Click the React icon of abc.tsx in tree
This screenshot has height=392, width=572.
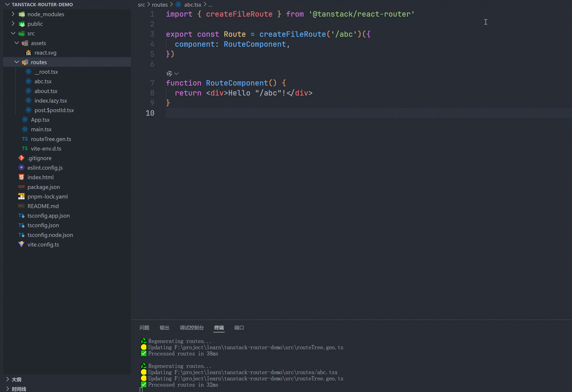click(28, 81)
